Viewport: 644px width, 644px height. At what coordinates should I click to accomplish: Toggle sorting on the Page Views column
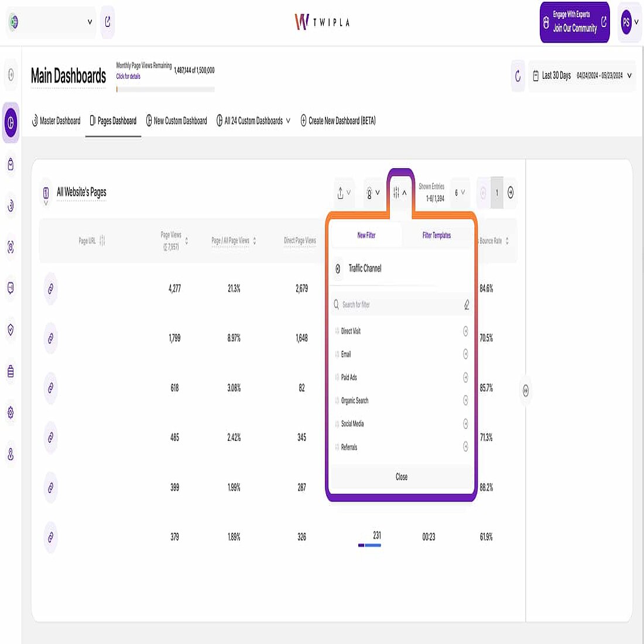(187, 241)
